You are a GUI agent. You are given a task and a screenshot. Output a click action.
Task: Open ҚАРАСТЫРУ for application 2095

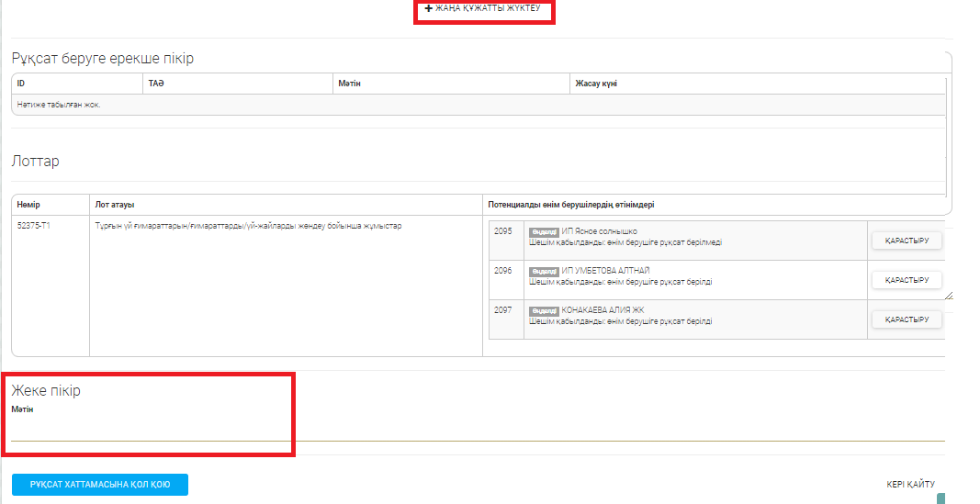coord(907,241)
